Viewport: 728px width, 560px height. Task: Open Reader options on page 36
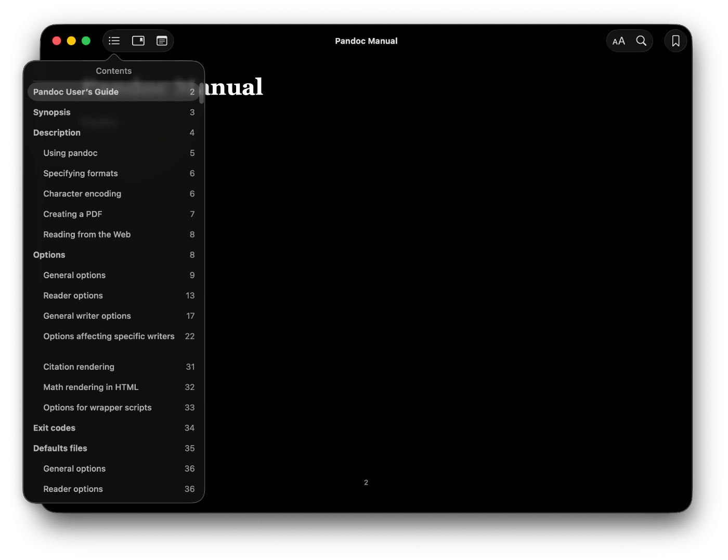pyautogui.click(x=113, y=489)
